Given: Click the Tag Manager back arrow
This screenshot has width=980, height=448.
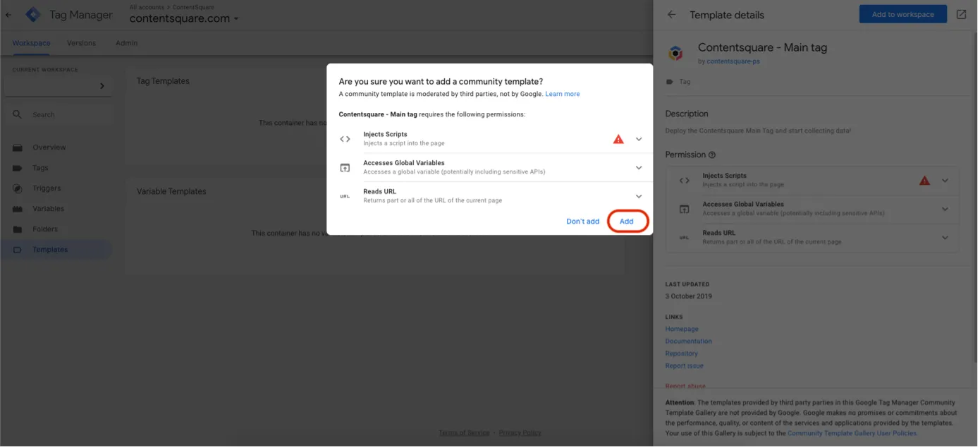Looking at the screenshot, I should click(8, 15).
